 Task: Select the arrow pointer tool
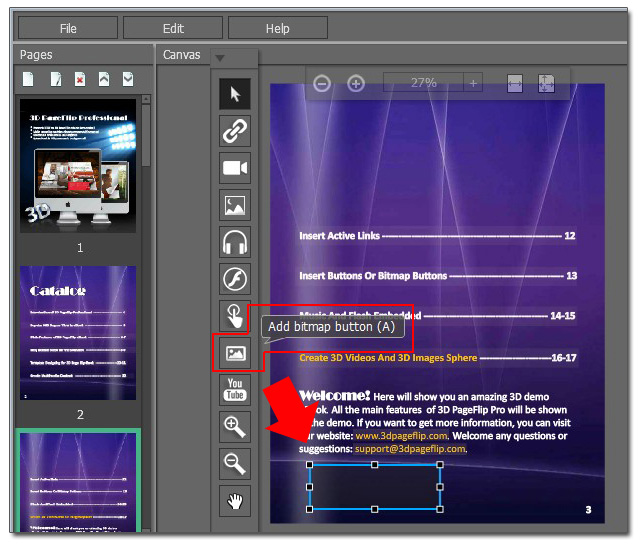tap(235, 94)
